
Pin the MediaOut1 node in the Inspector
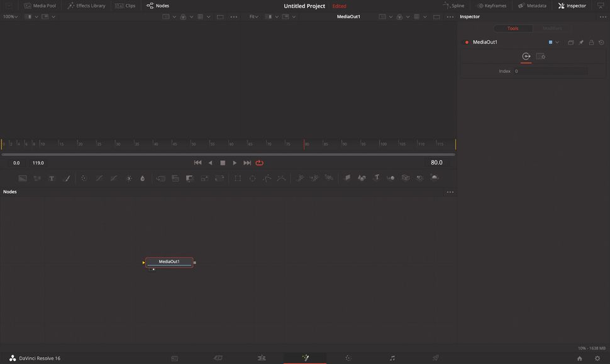(x=581, y=42)
